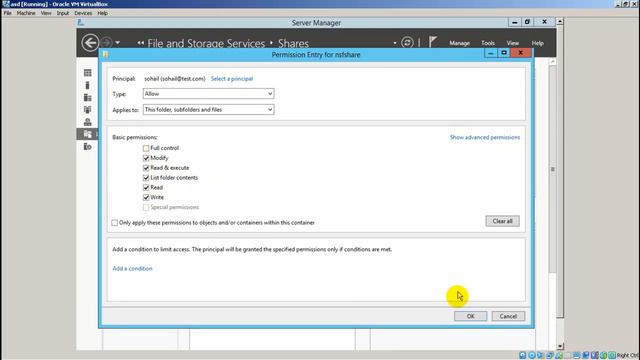This screenshot has height=360, width=640.
Task: Open the VirtualBox Help menu
Action: click(x=102, y=13)
